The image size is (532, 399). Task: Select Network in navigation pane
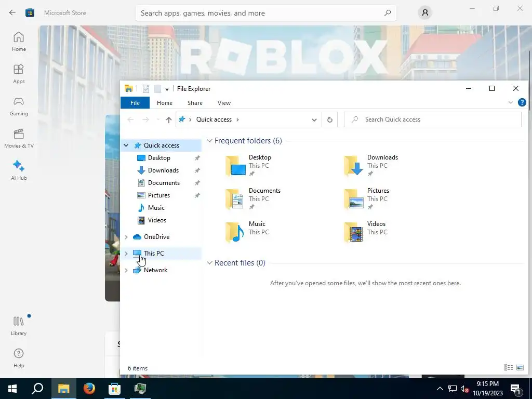155,270
